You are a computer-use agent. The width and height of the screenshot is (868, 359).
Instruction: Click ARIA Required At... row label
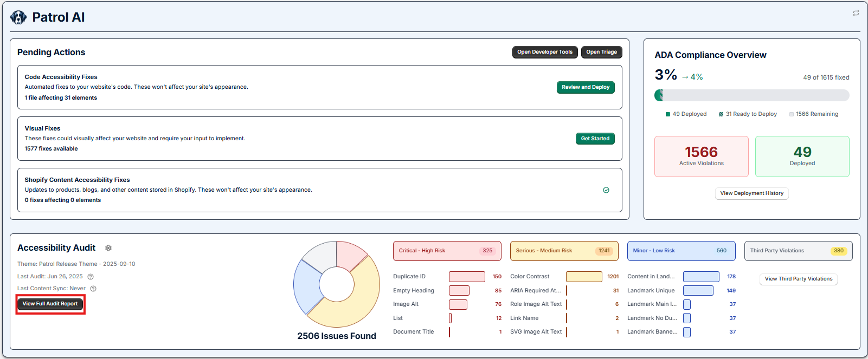tap(536, 291)
